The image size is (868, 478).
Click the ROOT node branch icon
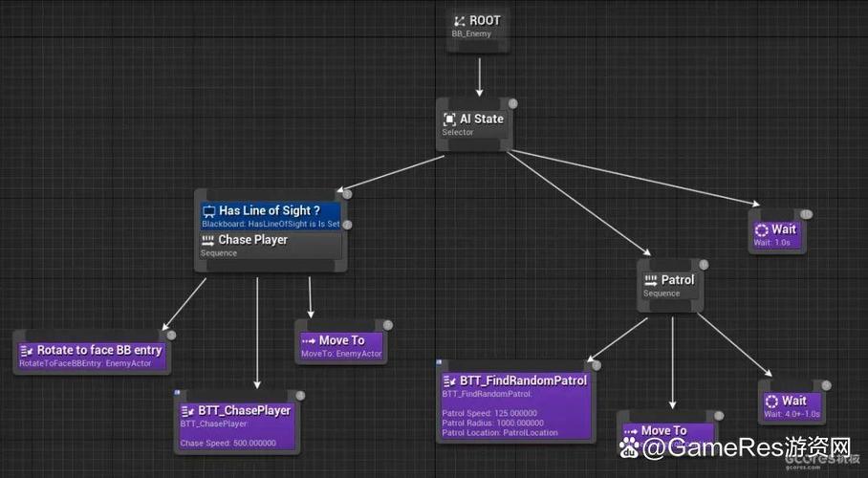point(460,21)
